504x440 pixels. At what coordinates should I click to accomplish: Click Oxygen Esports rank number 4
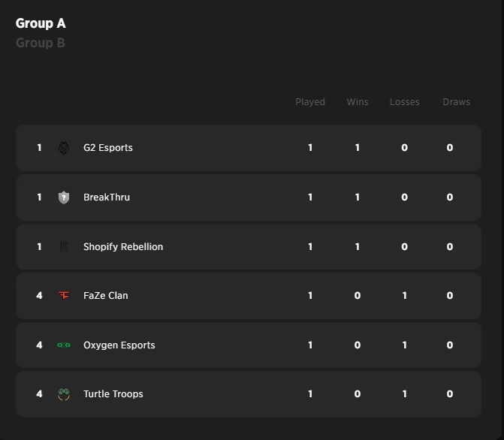[39, 345]
